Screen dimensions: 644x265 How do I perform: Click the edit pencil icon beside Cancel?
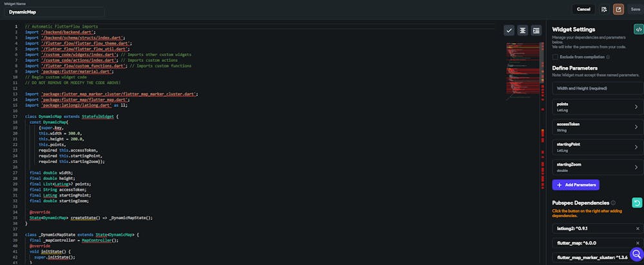pyautogui.click(x=604, y=9)
